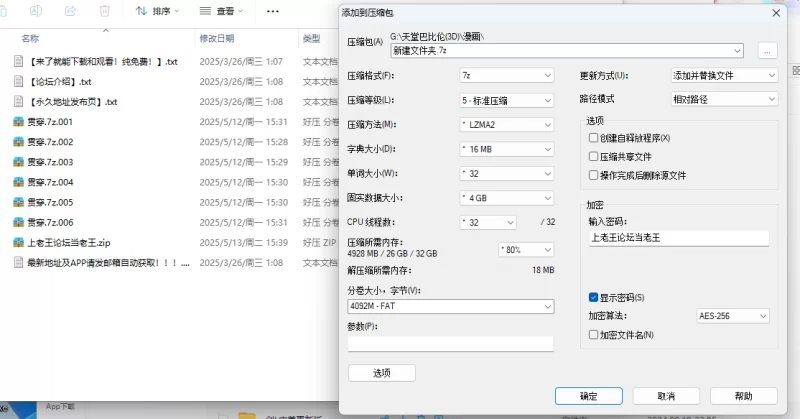Image resolution: width=800 pixels, height=419 pixels.
Task: Enable 创建自释放程序 checkbox
Action: [593, 138]
